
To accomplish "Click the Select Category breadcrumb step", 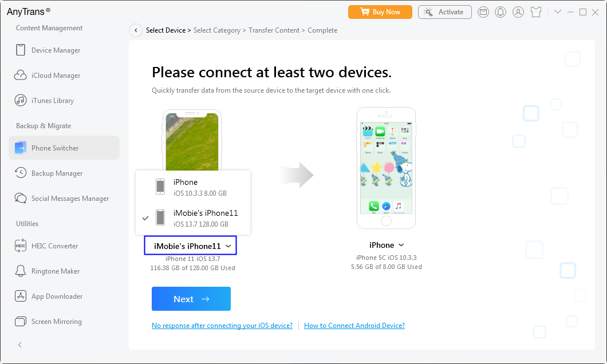I will coord(217,30).
